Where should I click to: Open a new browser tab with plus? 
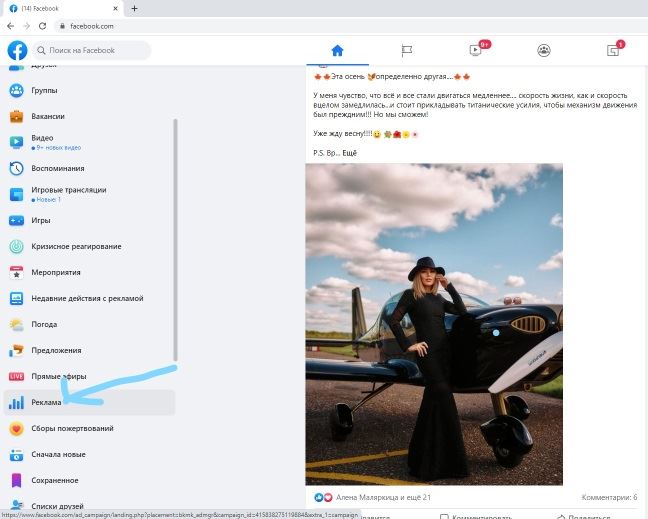point(134,8)
